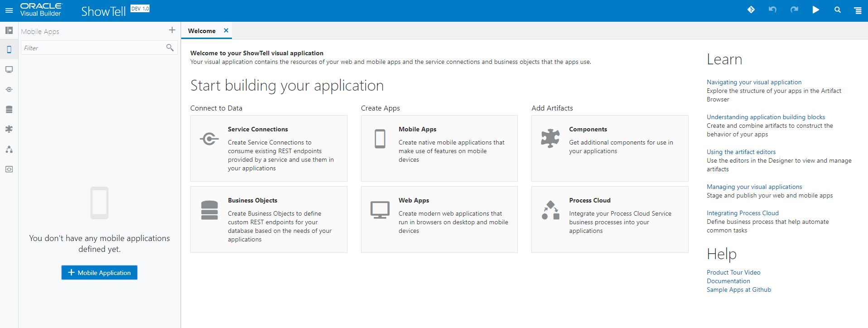Viewport: 868px width, 328px height.
Task: Click the DEV 1.0 version badge
Action: point(140,9)
